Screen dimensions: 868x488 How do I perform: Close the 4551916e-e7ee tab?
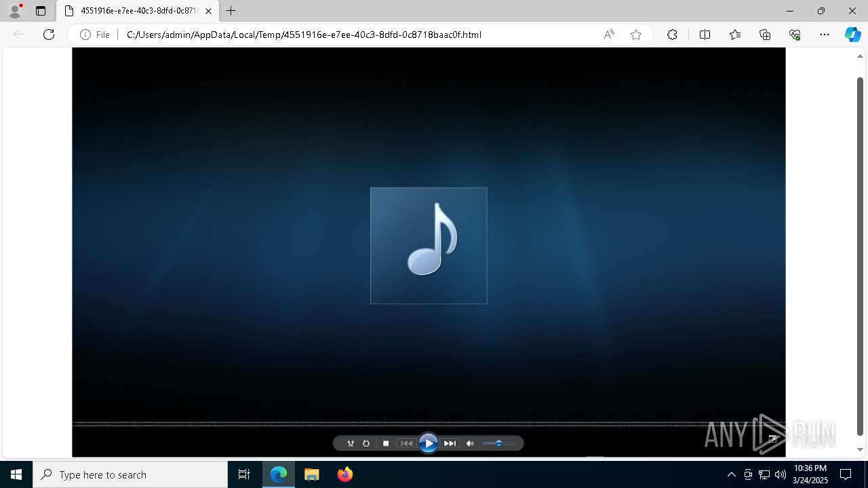point(208,11)
